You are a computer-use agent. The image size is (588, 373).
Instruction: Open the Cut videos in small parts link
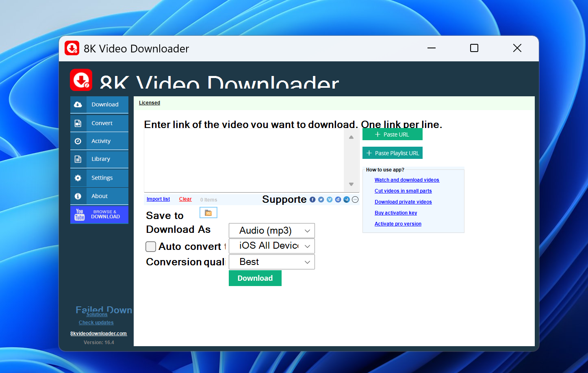[x=403, y=191]
